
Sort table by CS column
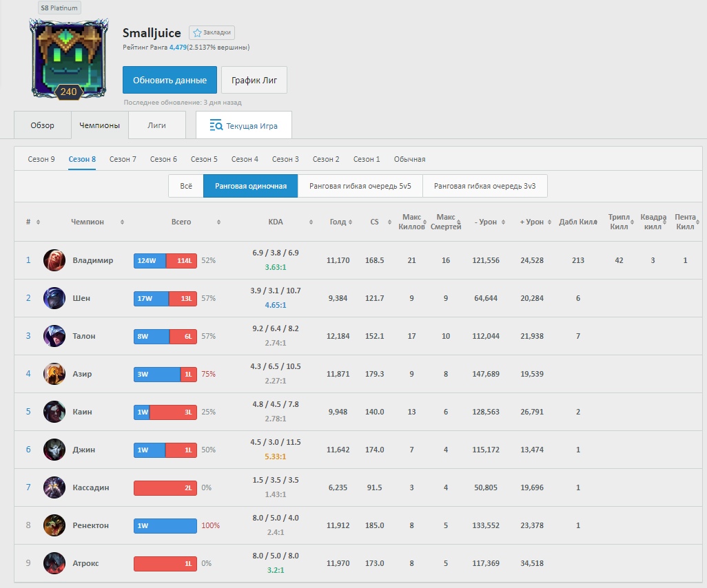pyautogui.click(x=374, y=222)
